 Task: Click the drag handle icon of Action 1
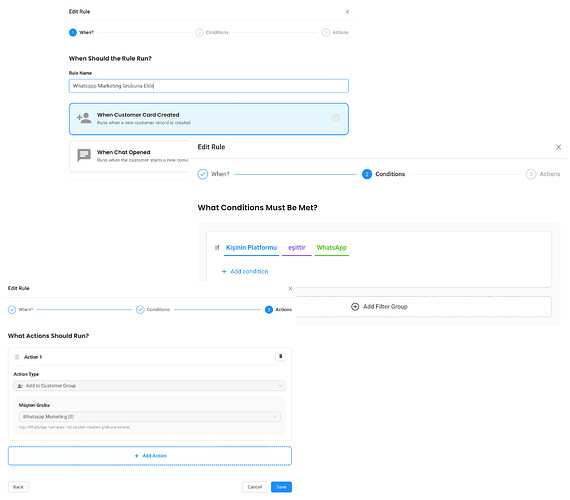[x=17, y=357]
